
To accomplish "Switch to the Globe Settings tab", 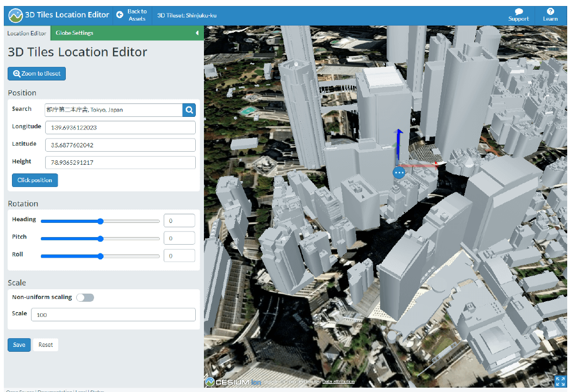I will point(75,33).
